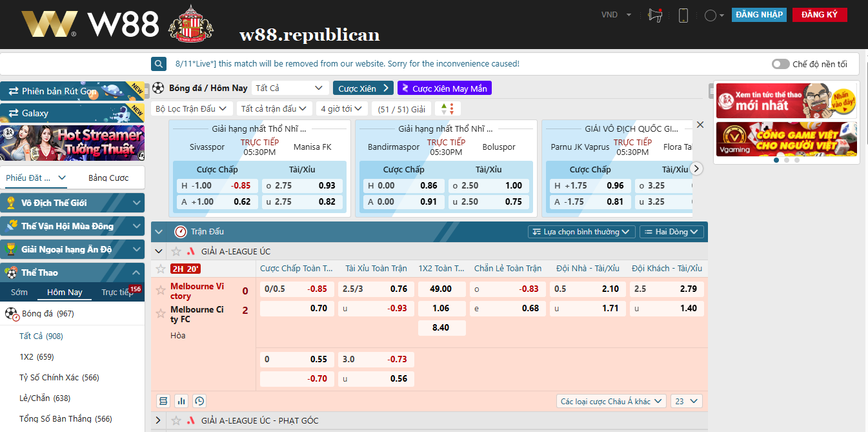Star the GIẢI A-LEAGUE ÚC league
868x432 pixels.
click(x=176, y=251)
